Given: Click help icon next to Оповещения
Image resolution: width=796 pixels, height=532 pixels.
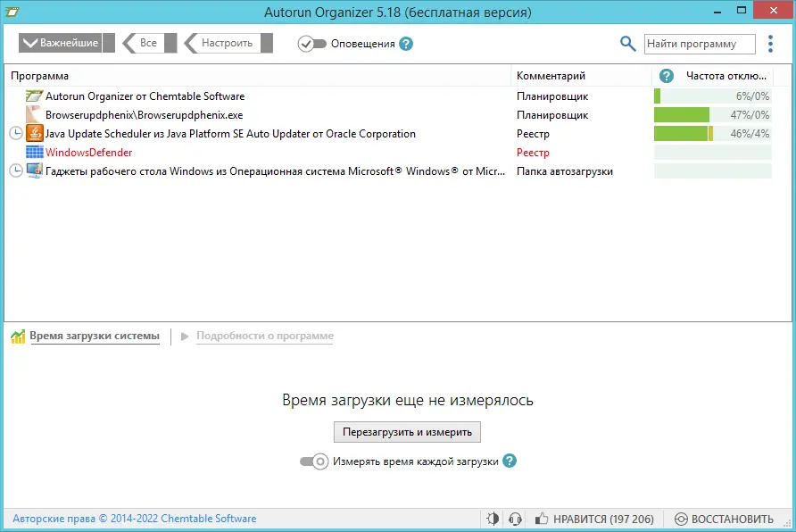Looking at the screenshot, I should tap(406, 44).
